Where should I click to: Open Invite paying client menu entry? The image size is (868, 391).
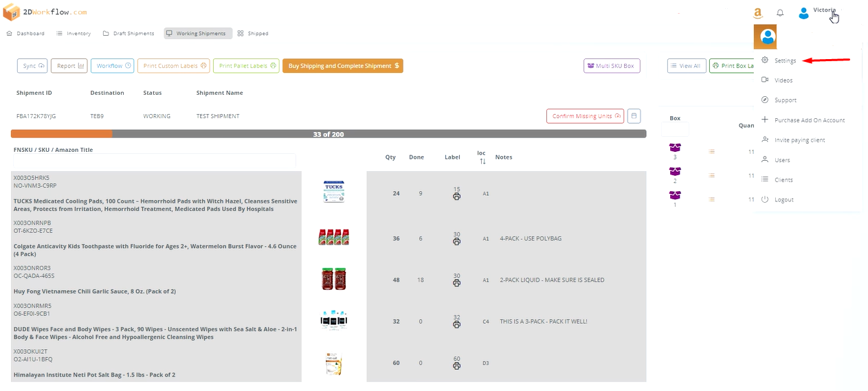pos(799,140)
